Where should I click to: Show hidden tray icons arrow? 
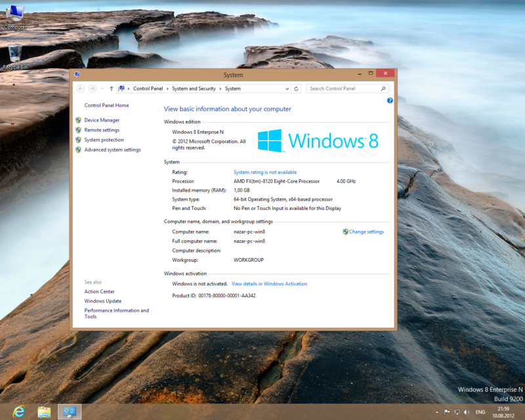point(437,412)
